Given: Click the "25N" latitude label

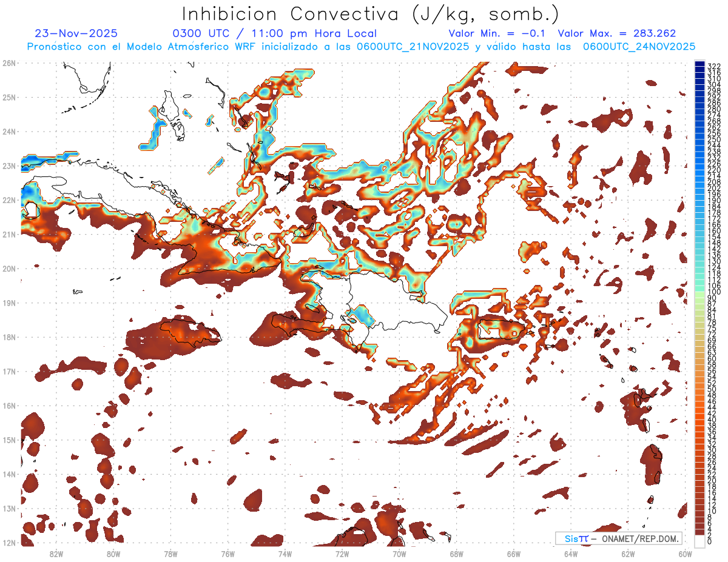Looking at the screenshot, I should (8, 97).
